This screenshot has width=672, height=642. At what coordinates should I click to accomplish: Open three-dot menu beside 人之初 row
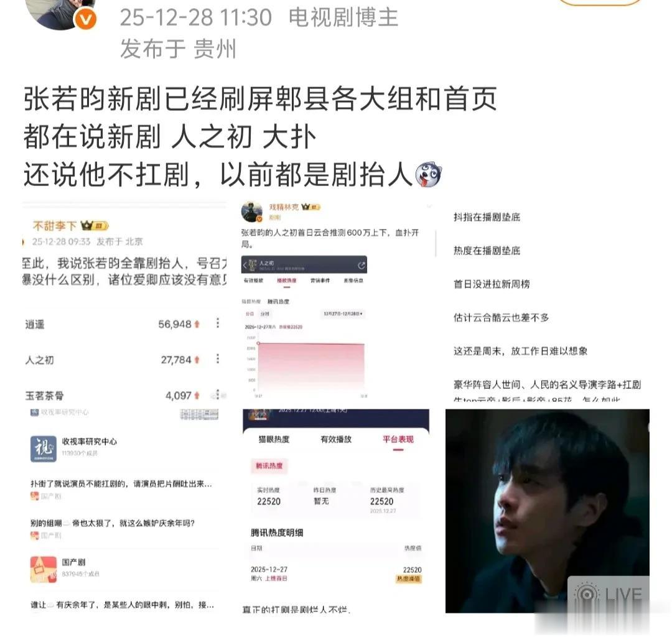(x=218, y=359)
